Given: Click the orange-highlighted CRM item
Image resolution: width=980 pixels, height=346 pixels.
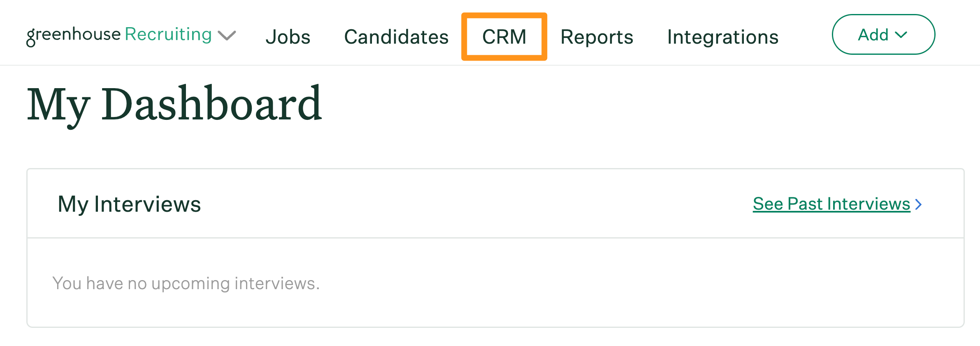Looking at the screenshot, I should click(x=504, y=37).
